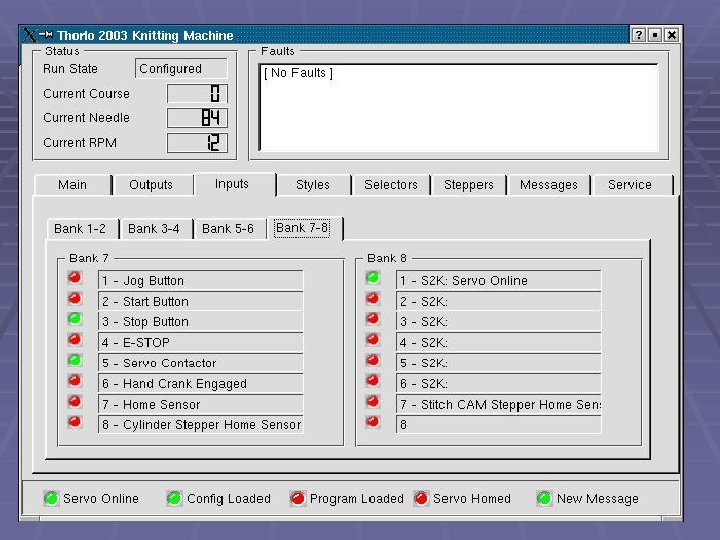Click the Run State 'Configured' field
The width and height of the screenshot is (720, 540).
181,68
